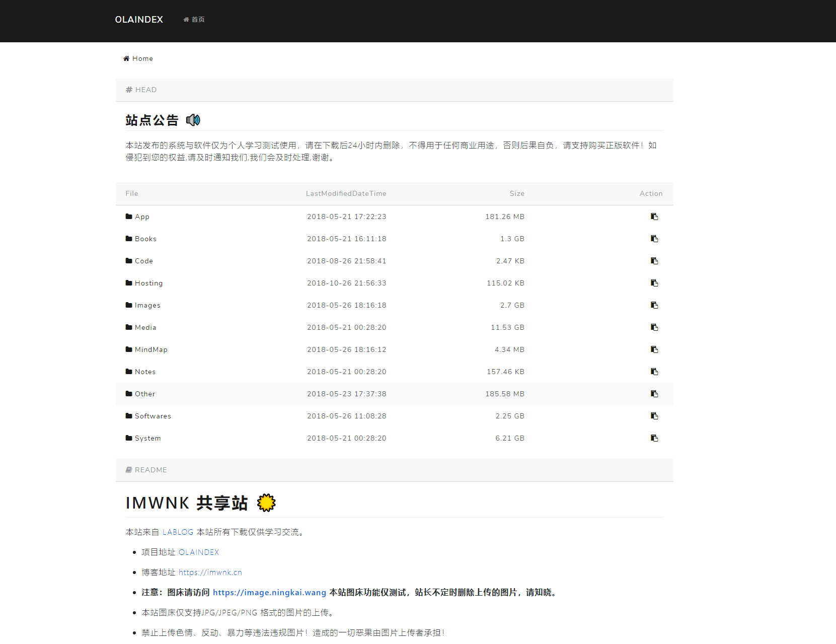Click the File column header
Viewport: 836px width, 644px height.
coord(132,193)
